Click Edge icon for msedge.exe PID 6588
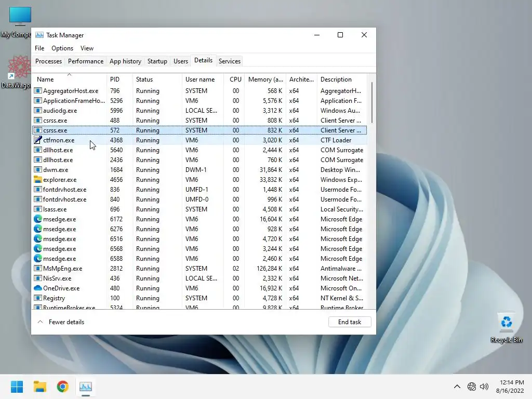This screenshot has height=399, width=532. click(x=37, y=259)
